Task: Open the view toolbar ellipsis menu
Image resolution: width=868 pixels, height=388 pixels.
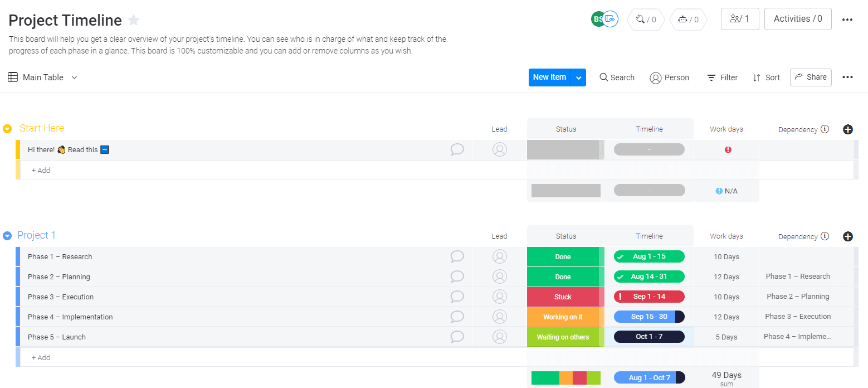Action: click(x=847, y=77)
